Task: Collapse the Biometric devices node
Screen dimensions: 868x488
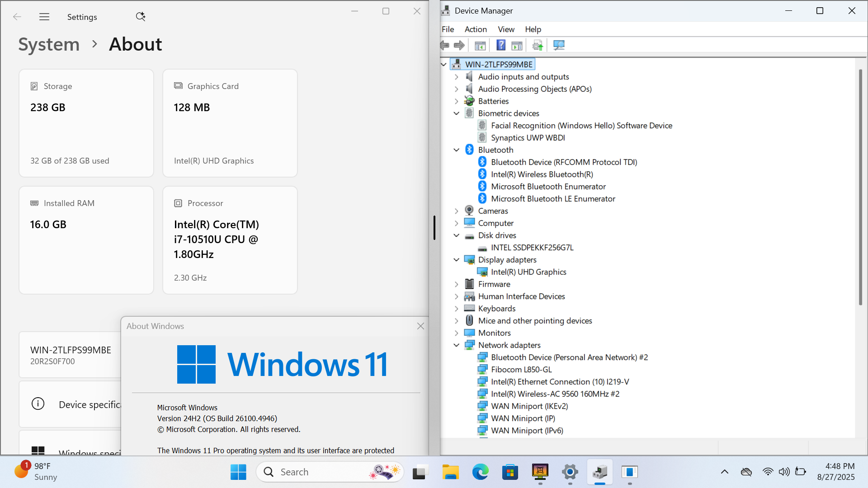Action: pos(457,113)
